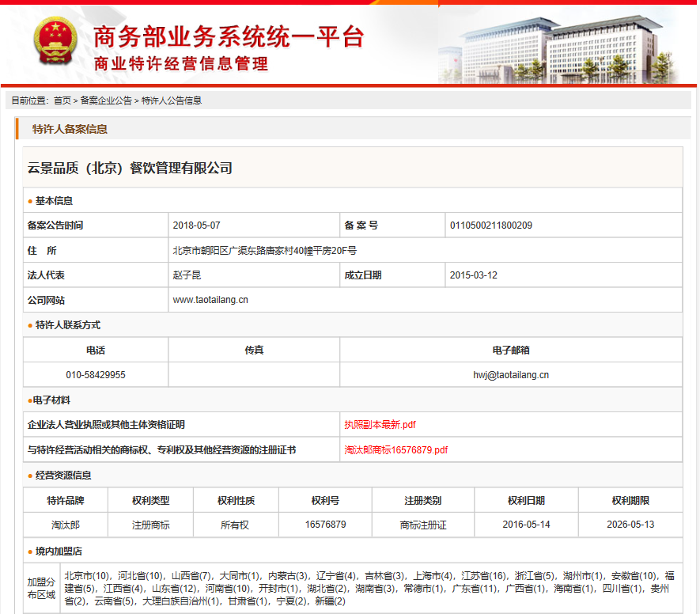This screenshot has width=700, height=614.
Task: Click the 公司网站 field label
Action: (x=46, y=300)
